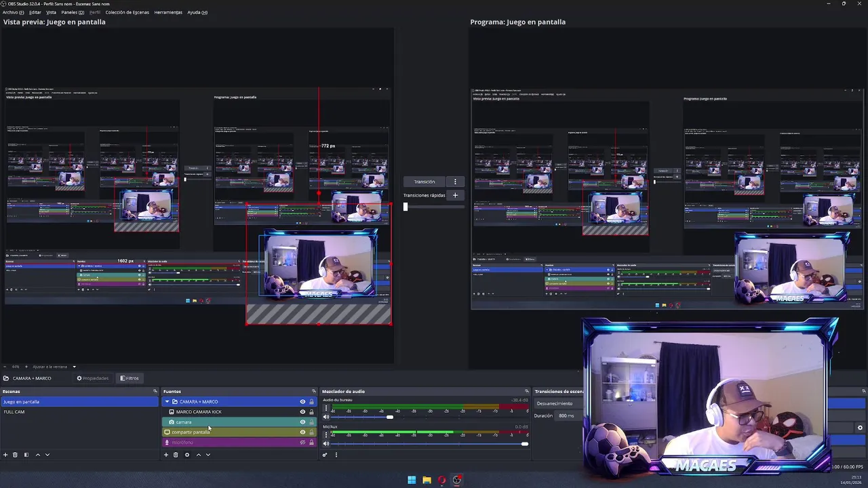This screenshot has width=868, height=488.
Task: Open audio mixer menu dots at bottom
Action: pos(336,455)
